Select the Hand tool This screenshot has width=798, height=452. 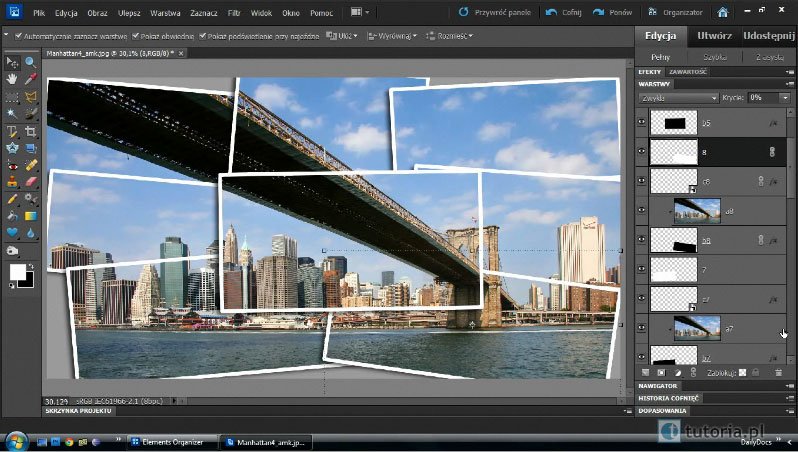point(12,78)
